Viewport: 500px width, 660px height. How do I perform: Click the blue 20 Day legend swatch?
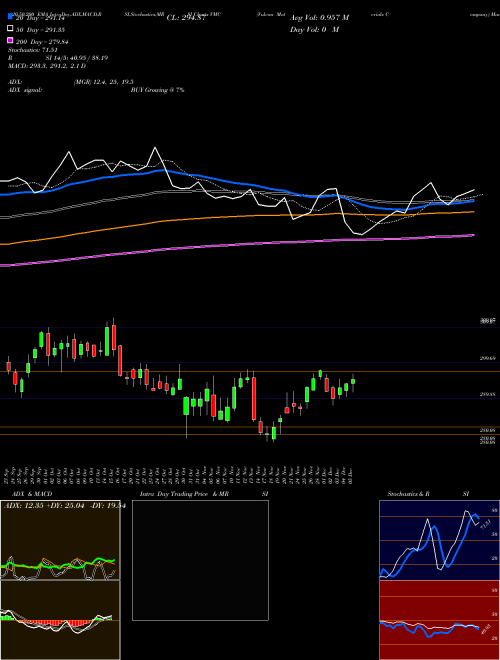pyautogui.click(x=10, y=17)
